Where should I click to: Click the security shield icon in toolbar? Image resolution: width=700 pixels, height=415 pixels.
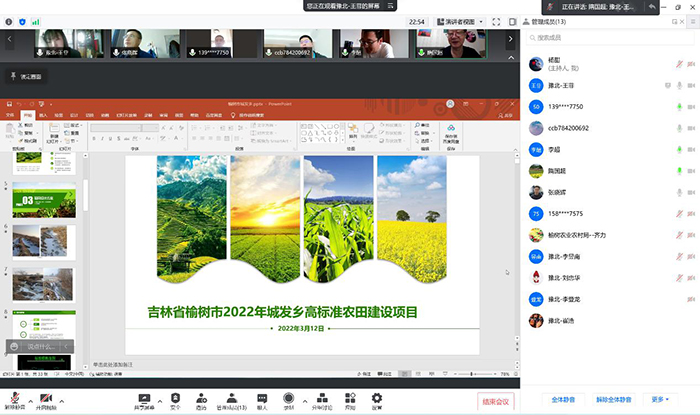174,398
